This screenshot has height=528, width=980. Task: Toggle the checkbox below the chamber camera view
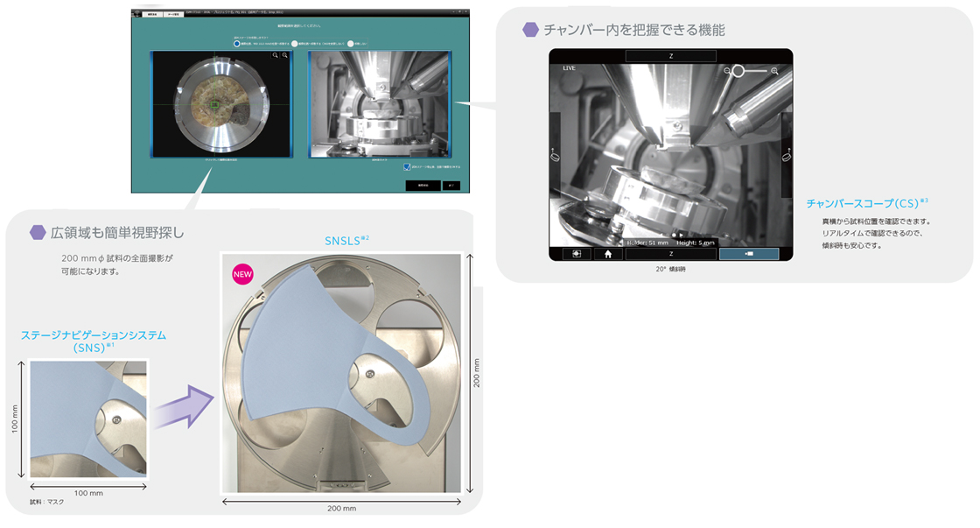pyautogui.click(x=407, y=166)
